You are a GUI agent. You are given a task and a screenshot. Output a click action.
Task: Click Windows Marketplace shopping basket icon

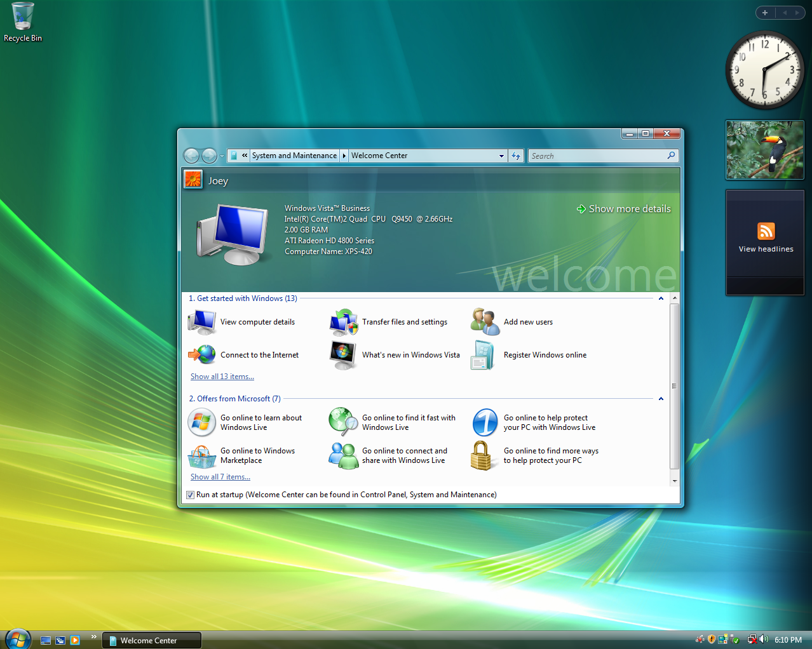tap(202, 456)
